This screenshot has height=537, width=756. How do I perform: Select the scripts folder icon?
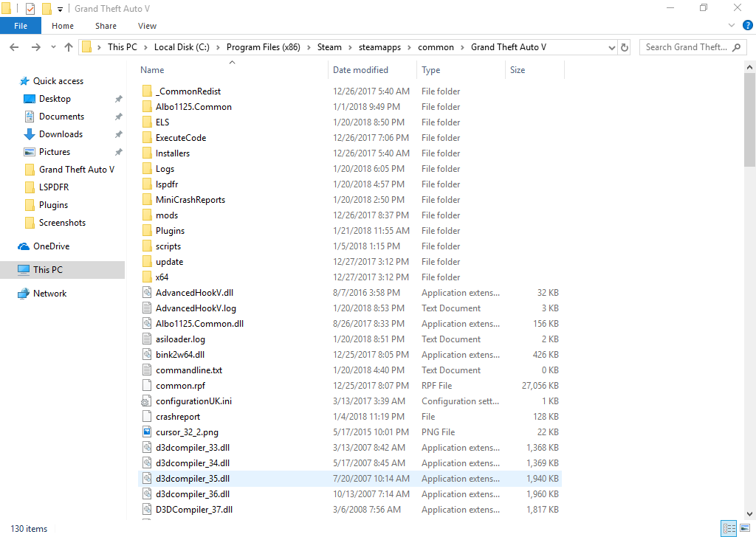click(x=147, y=246)
